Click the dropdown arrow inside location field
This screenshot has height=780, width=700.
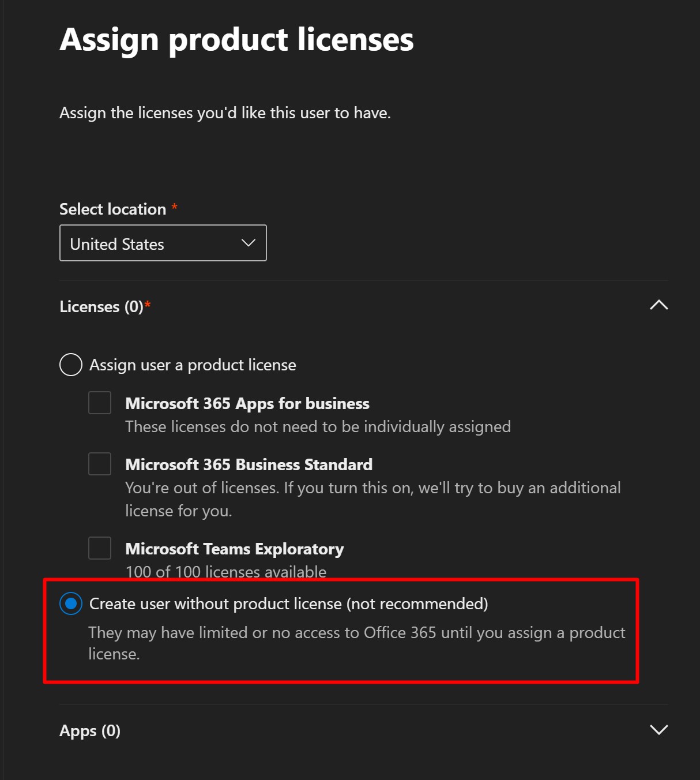247,243
